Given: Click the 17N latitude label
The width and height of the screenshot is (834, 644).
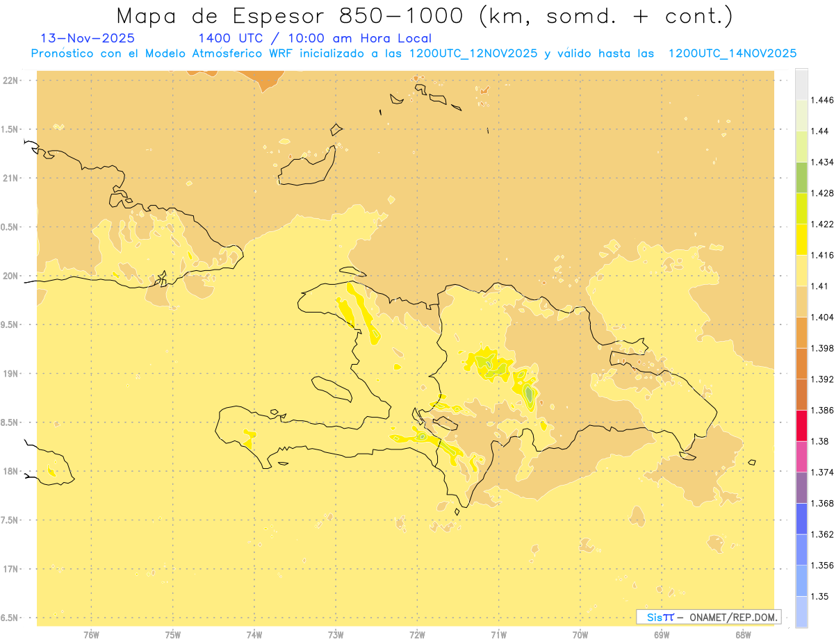Looking at the screenshot, I should click(x=11, y=569).
